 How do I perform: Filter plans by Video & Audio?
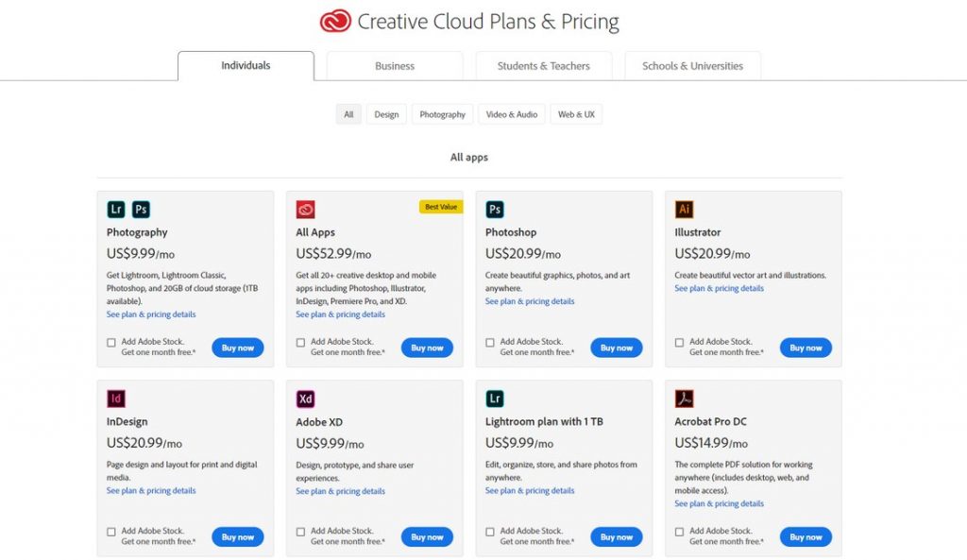(511, 114)
